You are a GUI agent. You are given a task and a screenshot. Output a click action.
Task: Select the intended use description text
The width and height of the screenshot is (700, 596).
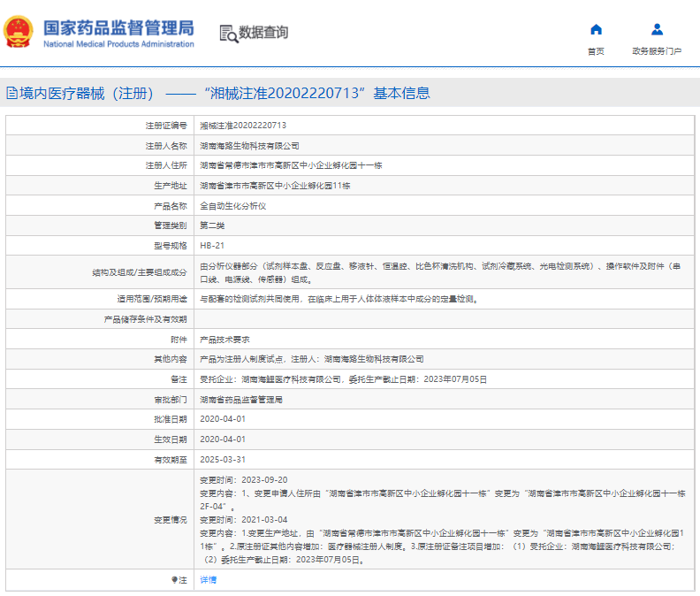pos(340,299)
